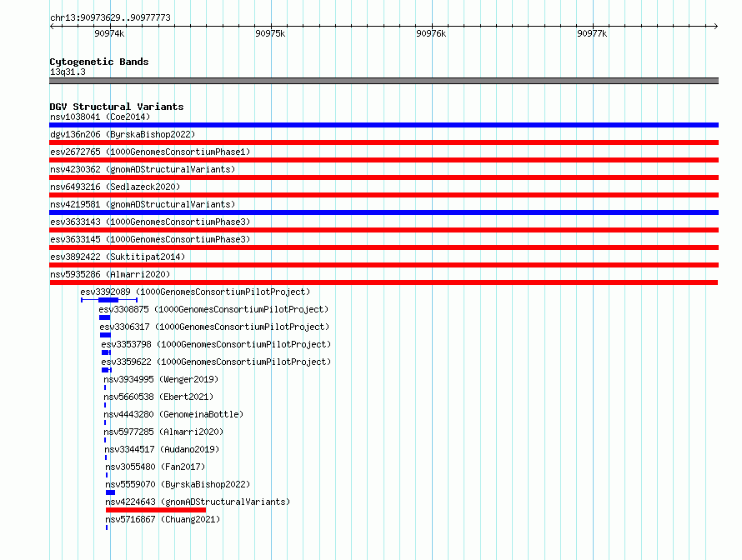Viewport: 742px width, 560px height.
Task: Click the 90974k ruler label
Action: pyautogui.click(x=109, y=33)
